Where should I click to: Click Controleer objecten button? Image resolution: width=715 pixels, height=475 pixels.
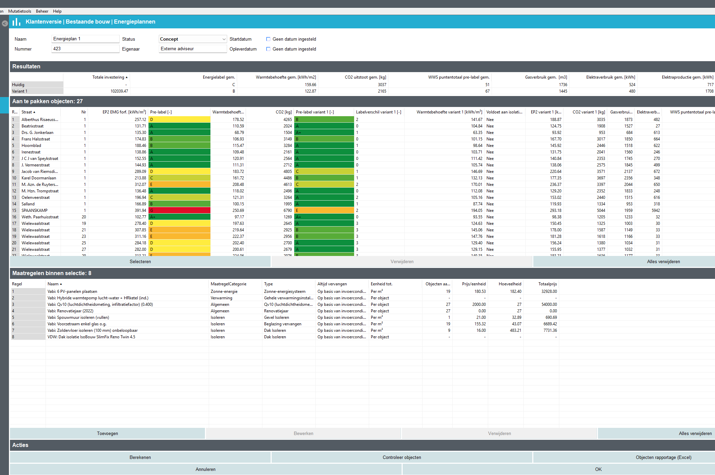coord(400,457)
